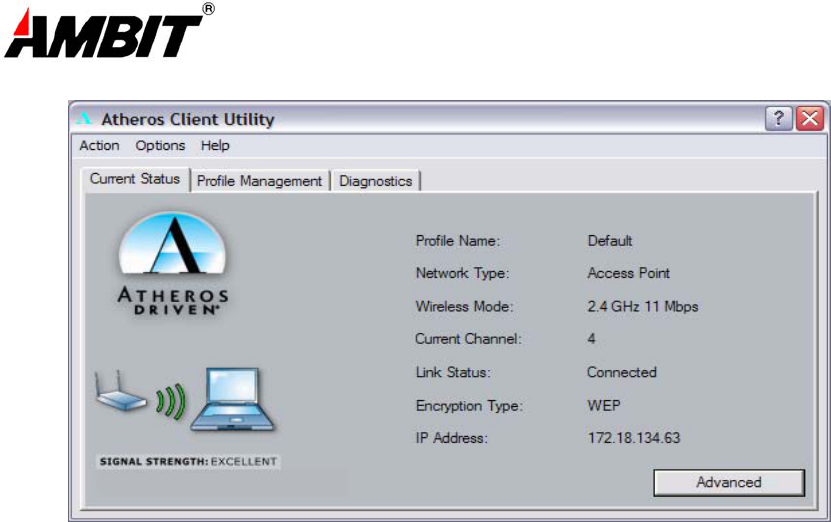
Task: Click the IP Address label
Action: (452, 438)
